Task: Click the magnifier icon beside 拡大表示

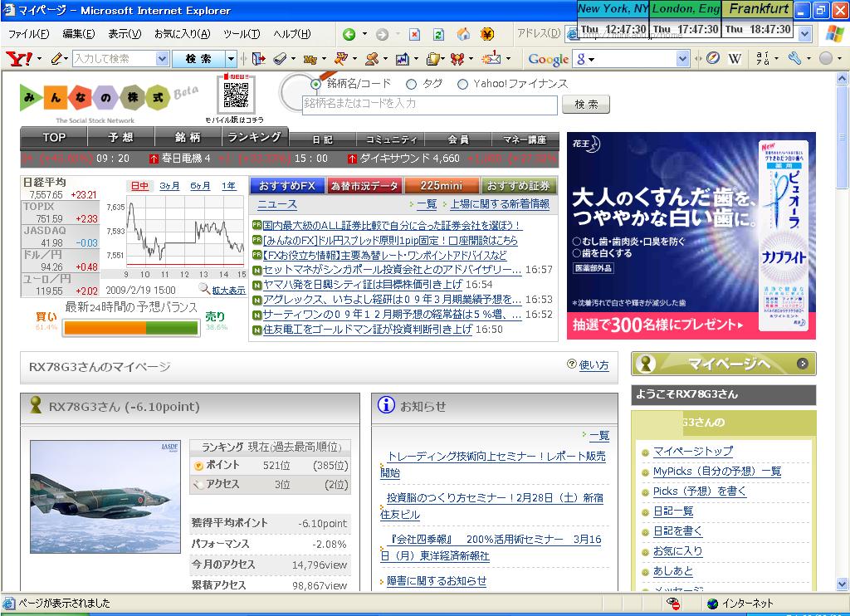Action: tap(204, 290)
